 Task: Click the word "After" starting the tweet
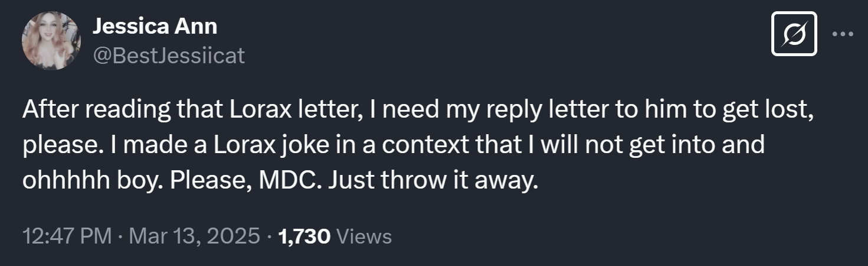coord(49,111)
